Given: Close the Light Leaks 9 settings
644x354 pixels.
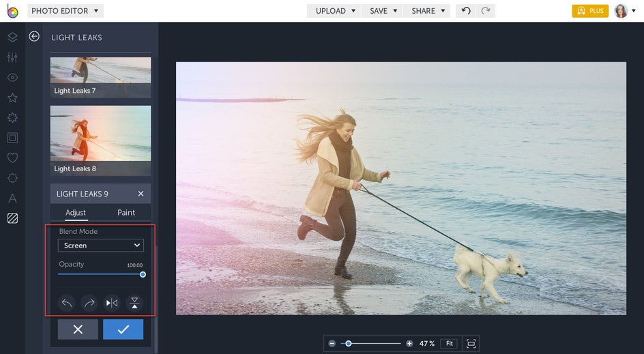Looking at the screenshot, I should click(141, 194).
